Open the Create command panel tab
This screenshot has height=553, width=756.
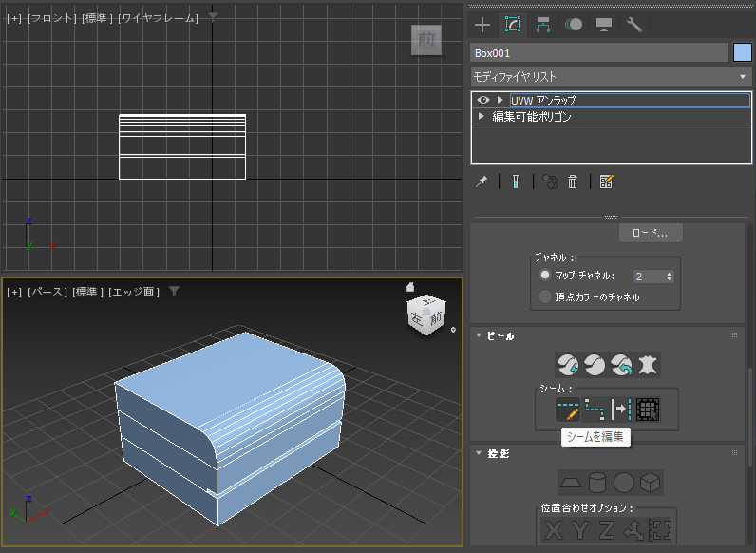pyautogui.click(x=482, y=25)
